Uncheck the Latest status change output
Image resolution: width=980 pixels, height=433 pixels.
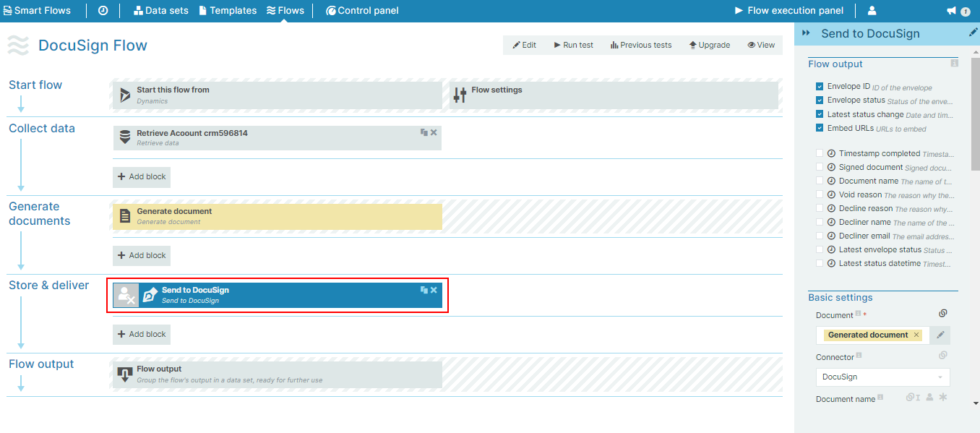point(820,114)
